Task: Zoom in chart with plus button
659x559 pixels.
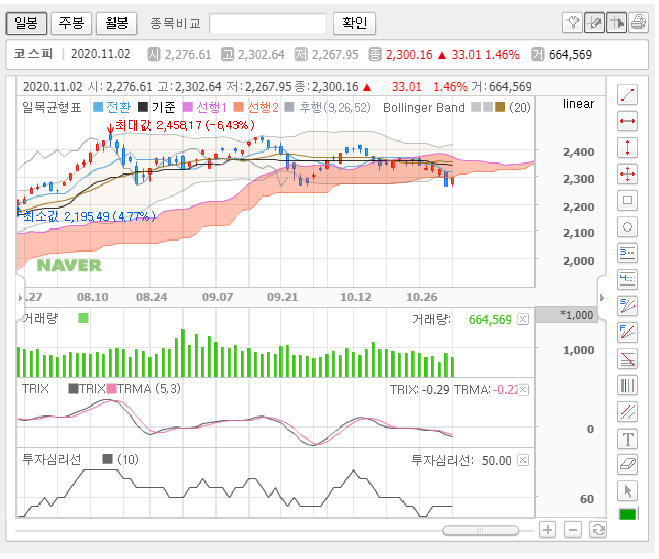Action: [547, 530]
